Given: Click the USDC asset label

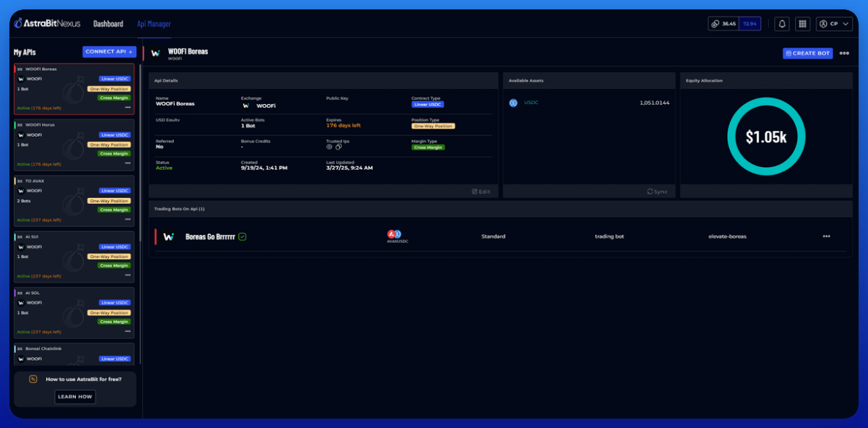Looking at the screenshot, I should pyautogui.click(x=531, y=103).
